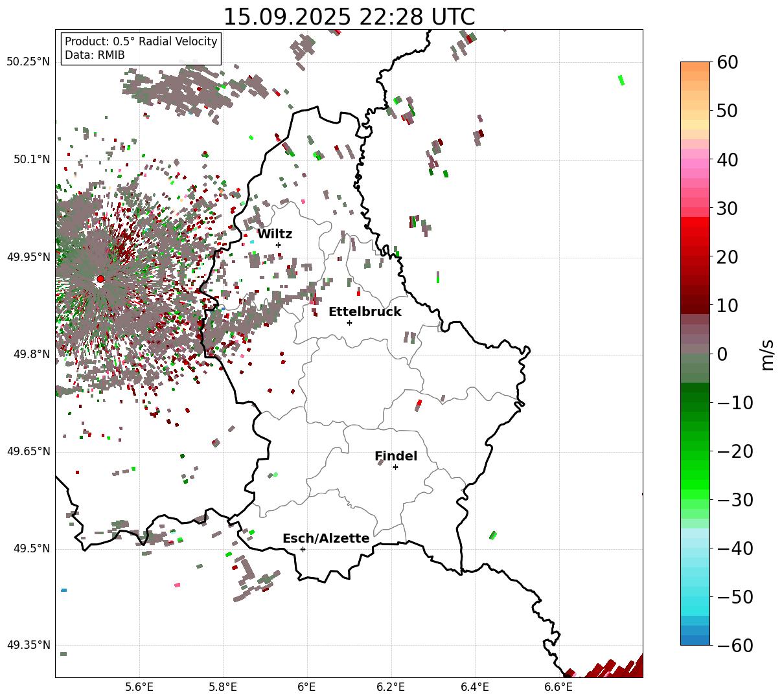
Task: Click the m/s colorbar unit label
Action: tap(768, 354)
